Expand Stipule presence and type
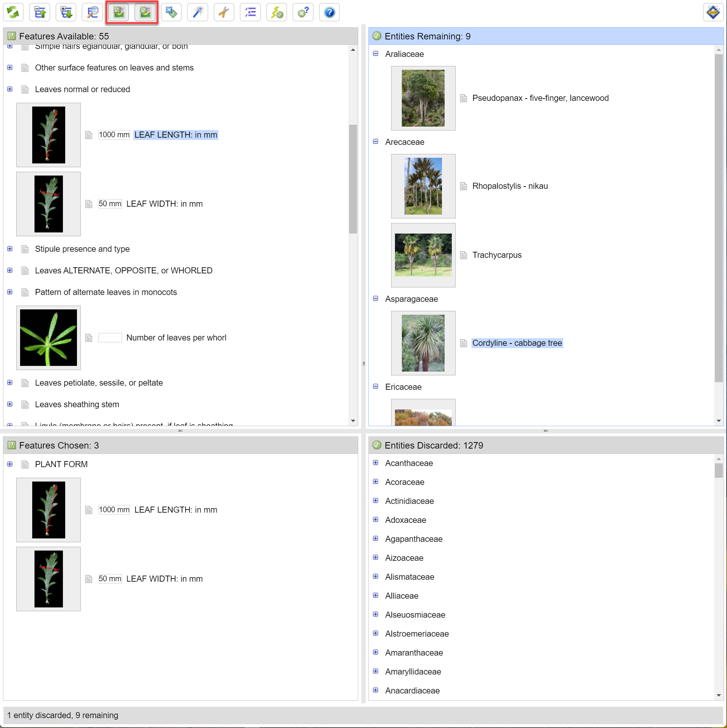Image resolution: width=727 pixels, height=728 pixels. click(x=10, y=249)
